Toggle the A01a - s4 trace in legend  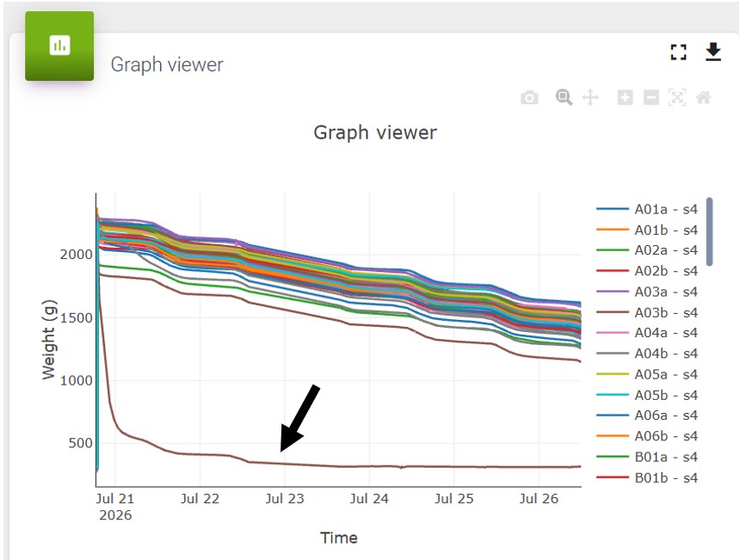pyautogui.click(x=647, y=209)
